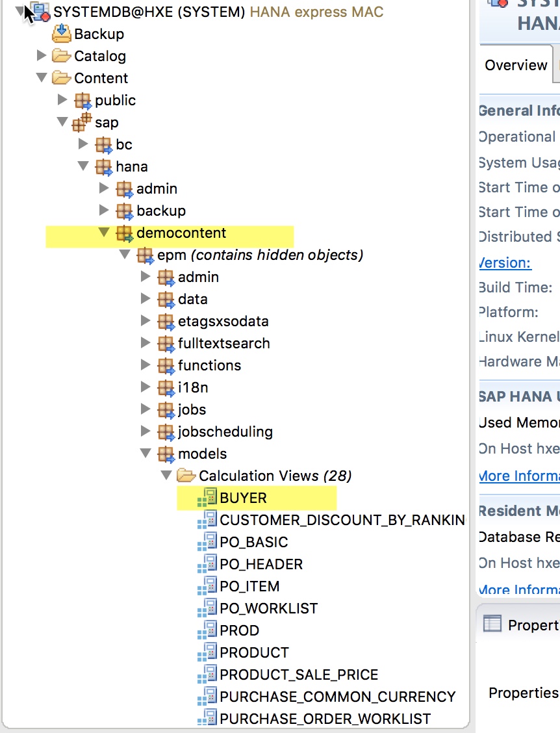Click the jobs package icon
The image size is (560, 733).
[166, 409]
